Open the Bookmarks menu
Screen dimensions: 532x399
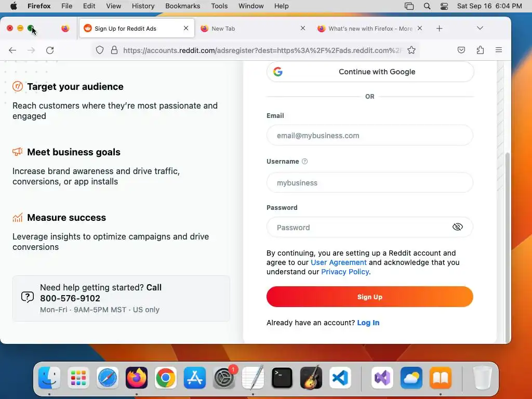182,6
